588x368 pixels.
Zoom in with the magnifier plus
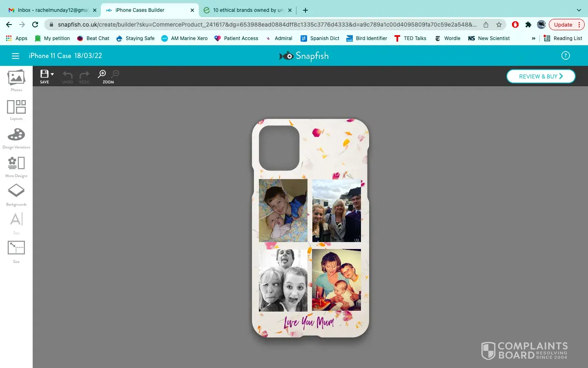(102, 74)
